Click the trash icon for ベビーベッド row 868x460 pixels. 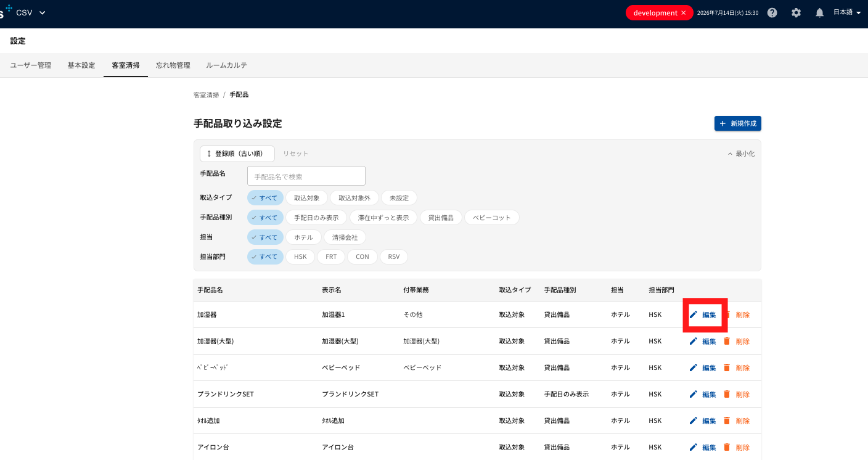coord(726,368)
